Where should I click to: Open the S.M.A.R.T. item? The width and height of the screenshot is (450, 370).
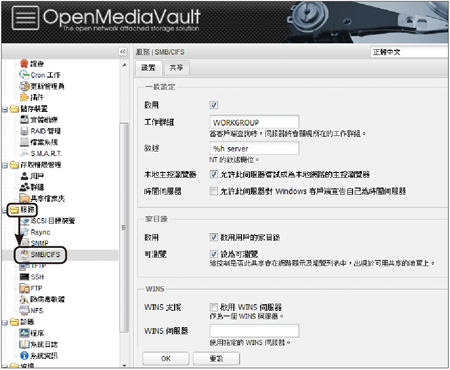[41, 153]
